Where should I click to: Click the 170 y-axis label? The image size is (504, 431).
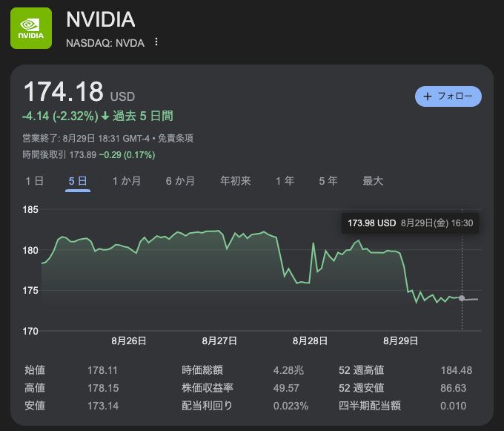point(30,331)
